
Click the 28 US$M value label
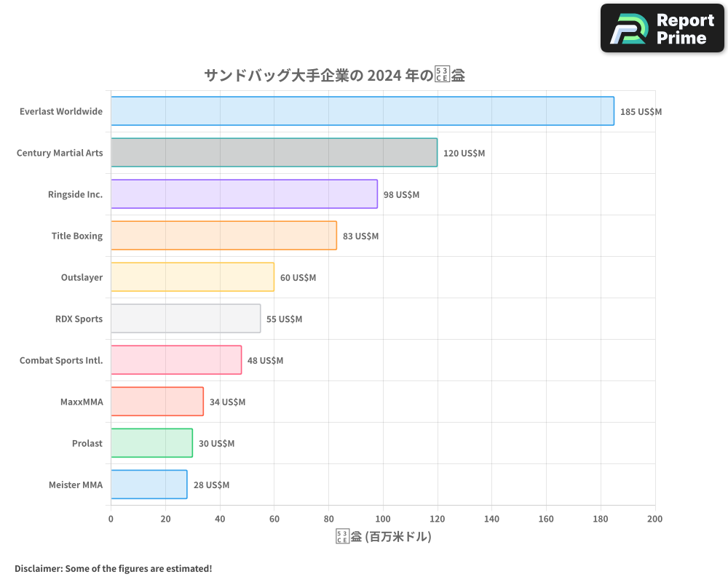pyautogui.click(x=210, y=485)
